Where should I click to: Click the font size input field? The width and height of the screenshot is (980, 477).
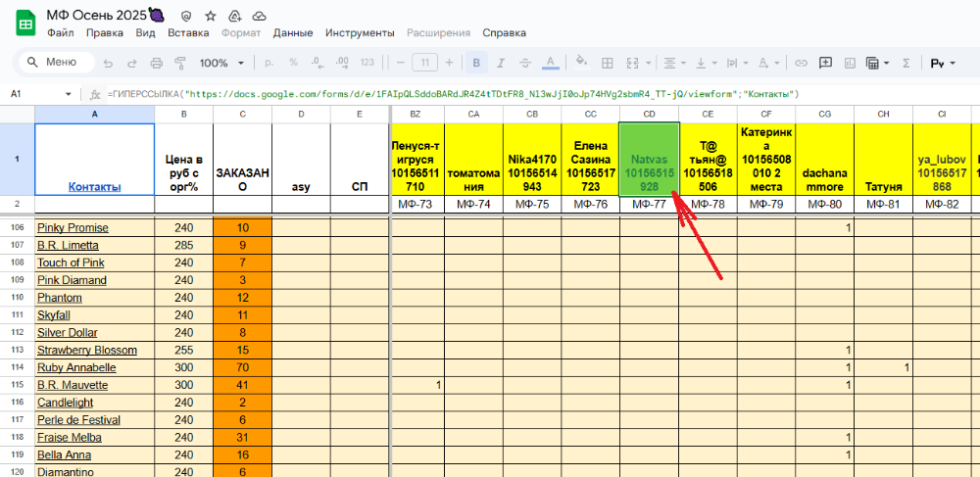424,63
